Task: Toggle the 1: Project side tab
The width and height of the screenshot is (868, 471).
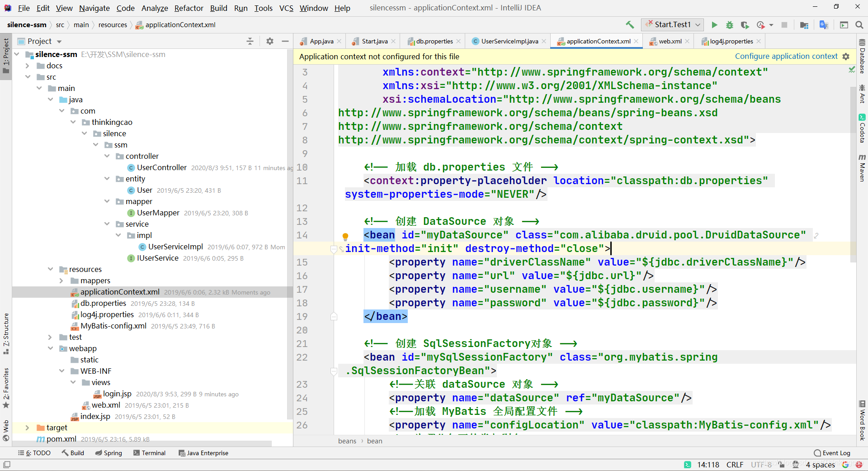Action: (x=6, y=56)
